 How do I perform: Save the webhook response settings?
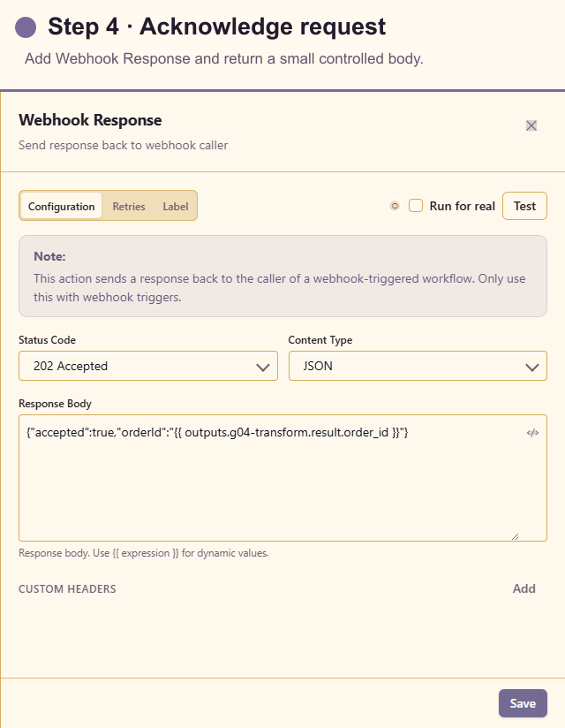point(523,703)
